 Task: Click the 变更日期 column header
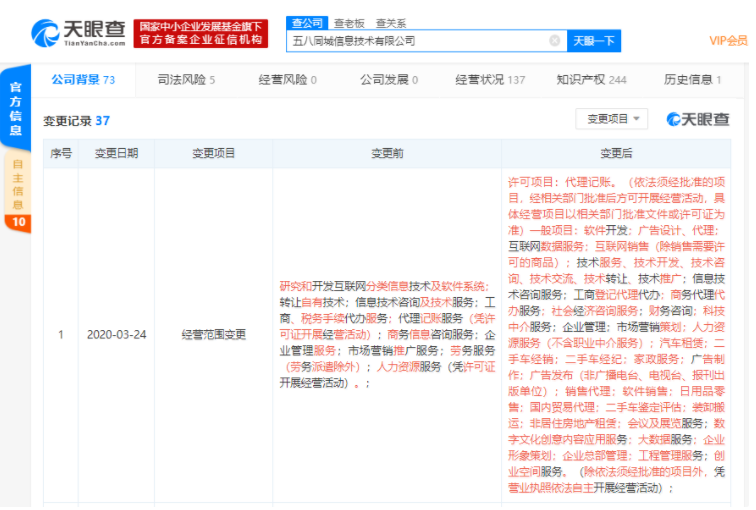(116, 153)
